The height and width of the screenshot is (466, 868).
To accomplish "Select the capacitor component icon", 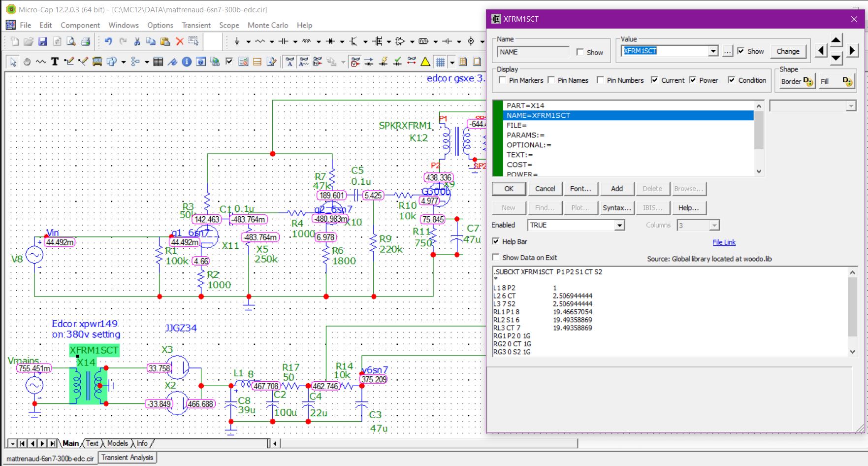I will tap(283, 41).
